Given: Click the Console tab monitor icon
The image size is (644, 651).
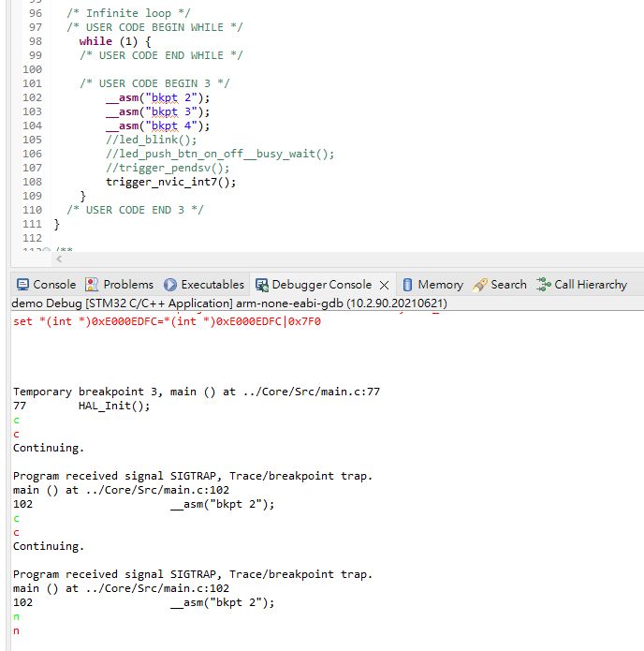Looking at the screenshot, I should [22, 285].
